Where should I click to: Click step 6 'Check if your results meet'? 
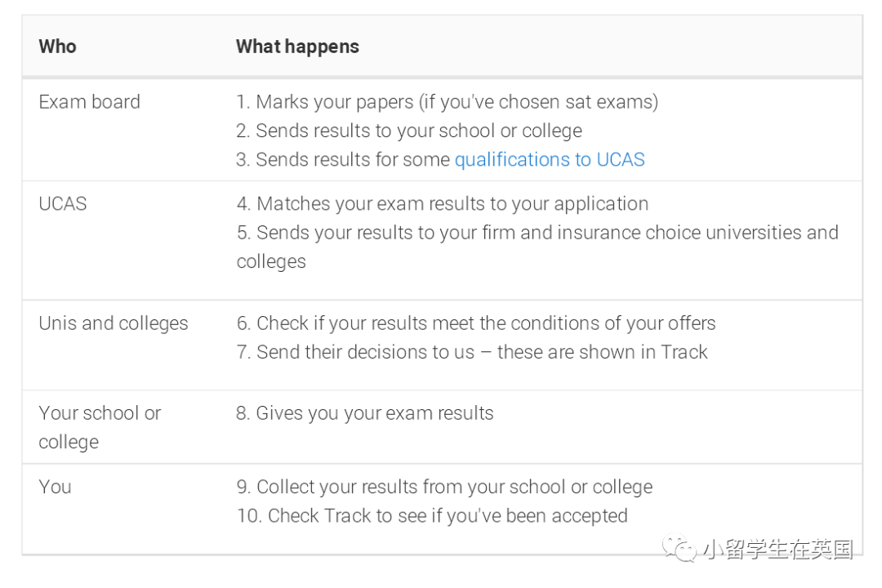(476, 323)
